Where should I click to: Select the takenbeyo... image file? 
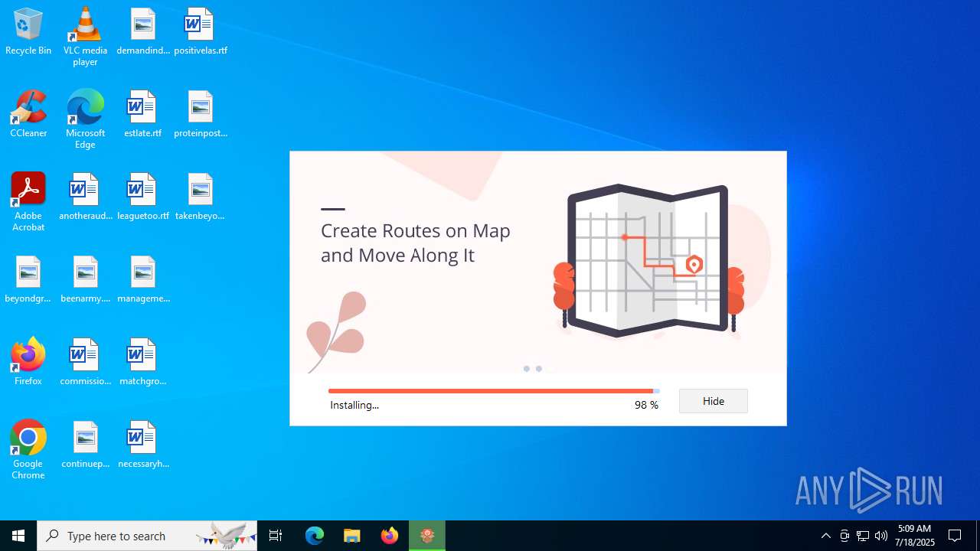coord(201,197)
